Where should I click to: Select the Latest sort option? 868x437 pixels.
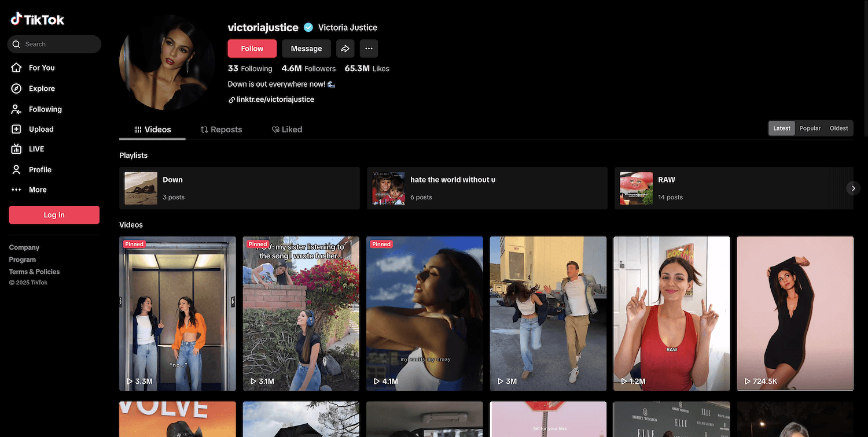[x=781, y=128]
